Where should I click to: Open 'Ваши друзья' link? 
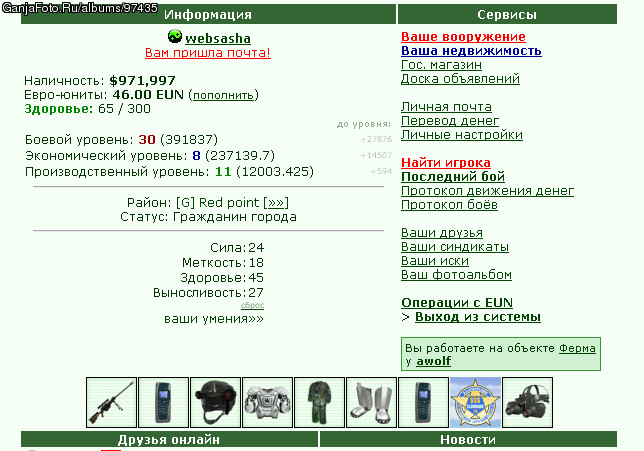[x=442, y=232]
